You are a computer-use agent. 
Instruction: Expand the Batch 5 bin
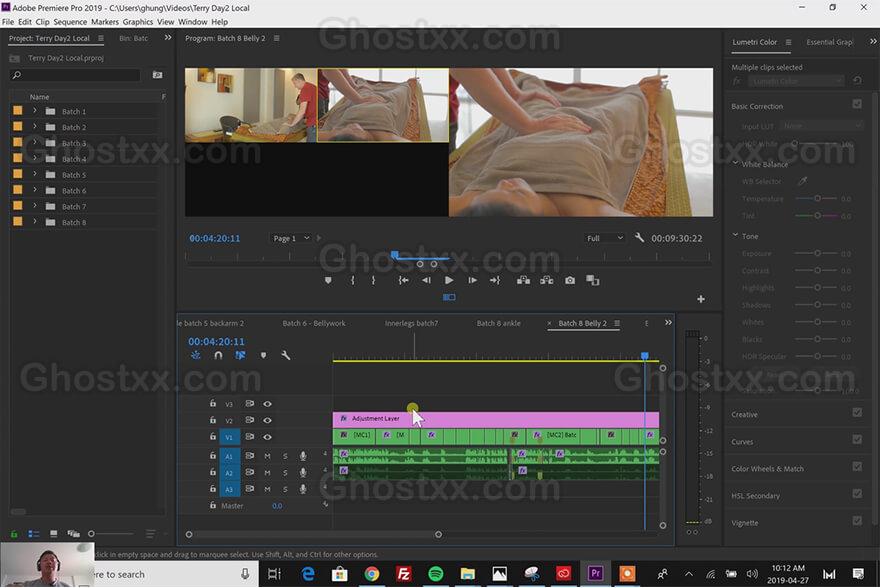pyautogui.click(x=35, y=174)
